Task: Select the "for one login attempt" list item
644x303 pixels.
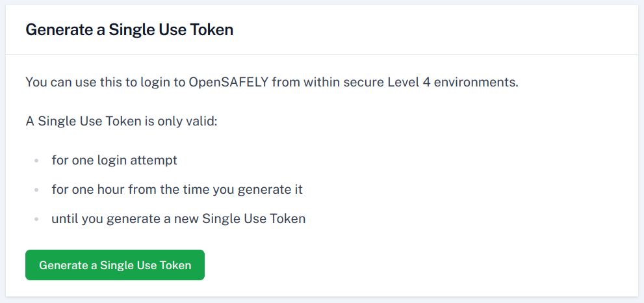Action: (x=114, y=160)
